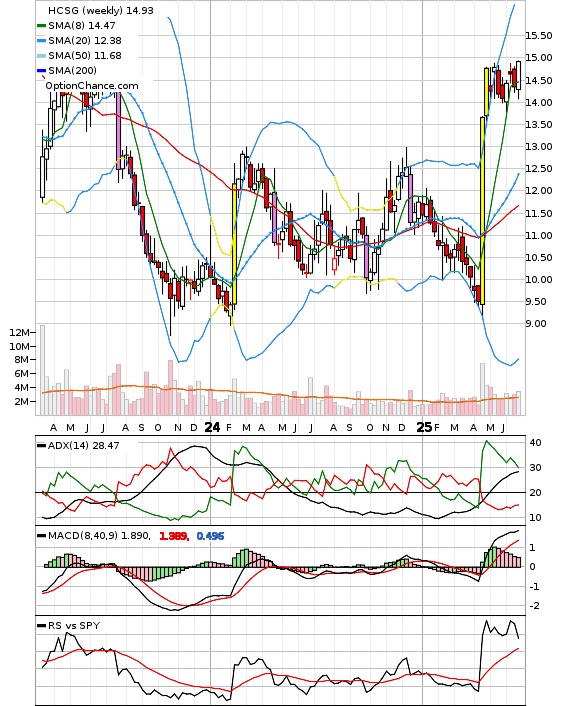Click the 8M volume axis label
566x706 pixels.
click(x=22, y=360)
